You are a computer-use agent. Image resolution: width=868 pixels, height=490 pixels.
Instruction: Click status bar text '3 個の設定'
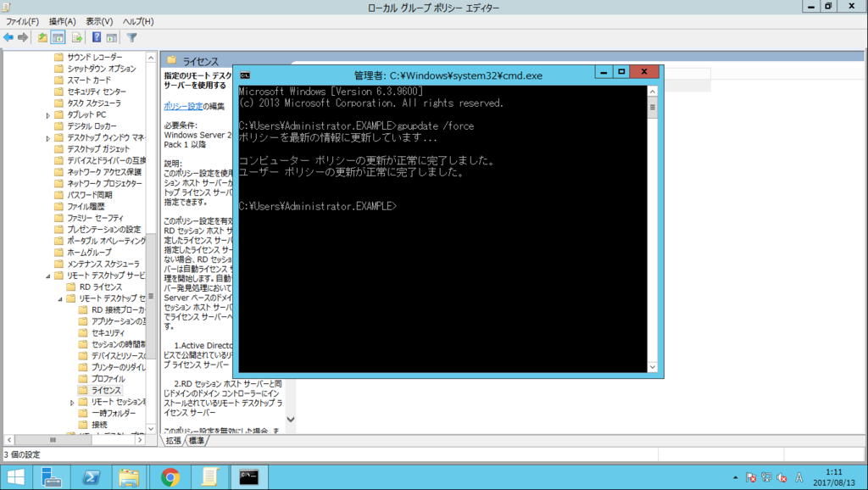21,454
